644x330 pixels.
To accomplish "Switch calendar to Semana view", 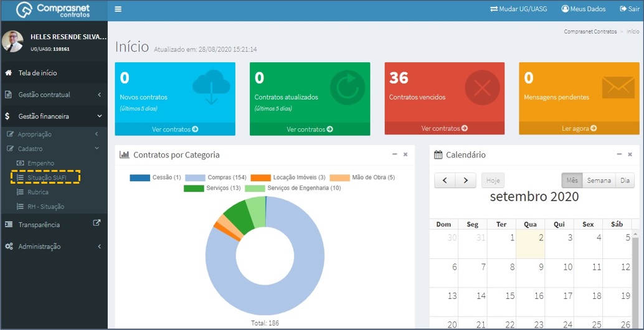I will tap(599, 180).
